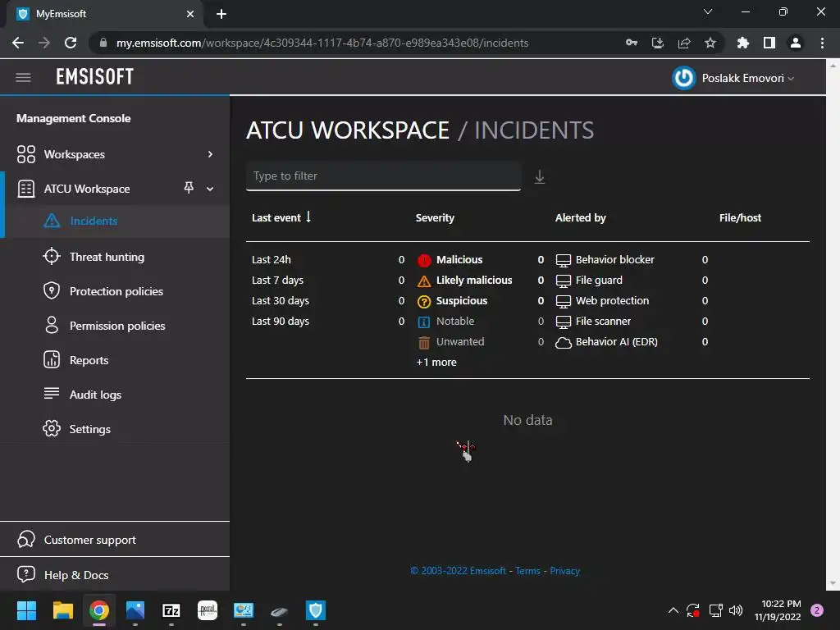Click the Emsisoft logo
This screenshot has width=840, height=630.
tap(95, 77)
